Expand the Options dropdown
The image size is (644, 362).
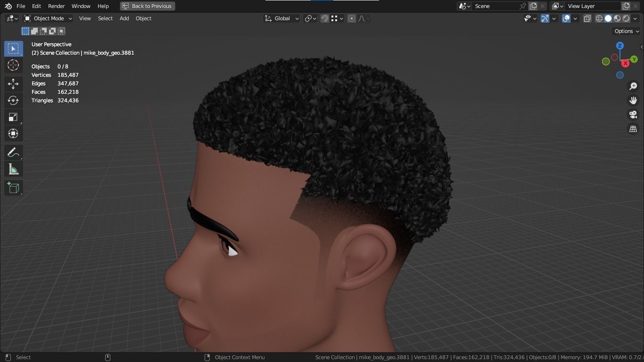[x=627, y=31]
